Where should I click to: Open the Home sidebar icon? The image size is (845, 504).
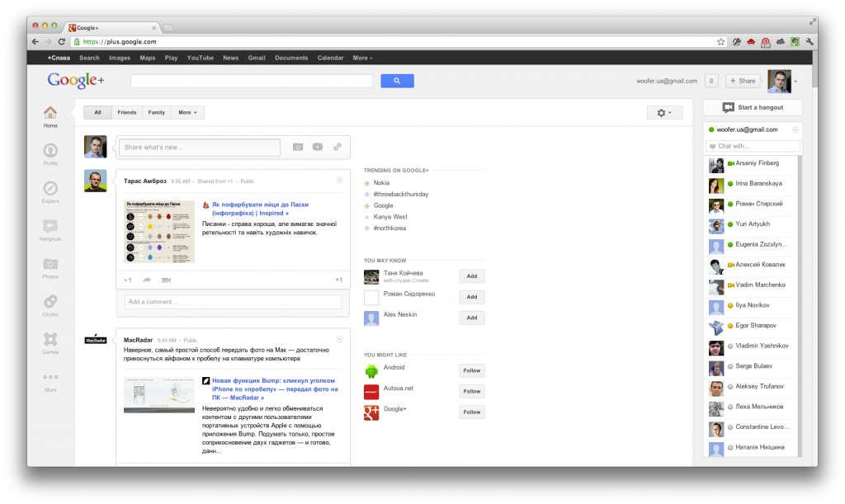[x=50, y=112]
